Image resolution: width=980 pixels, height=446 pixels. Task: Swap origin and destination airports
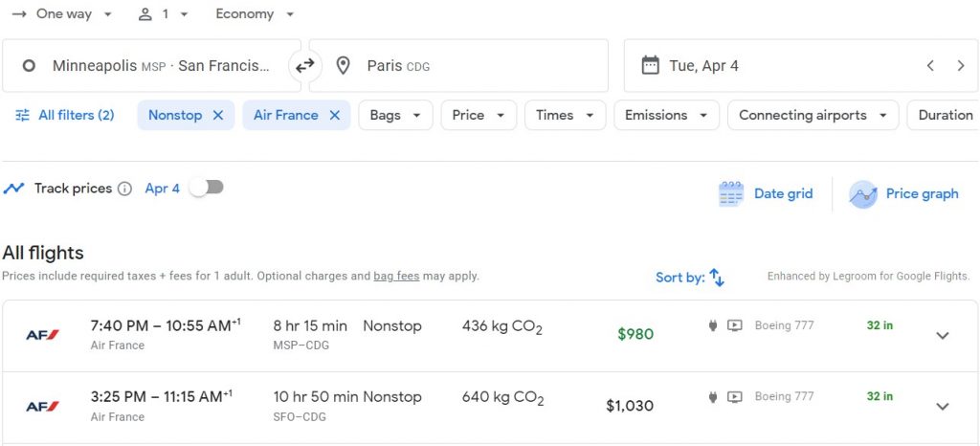click(304, 66)
